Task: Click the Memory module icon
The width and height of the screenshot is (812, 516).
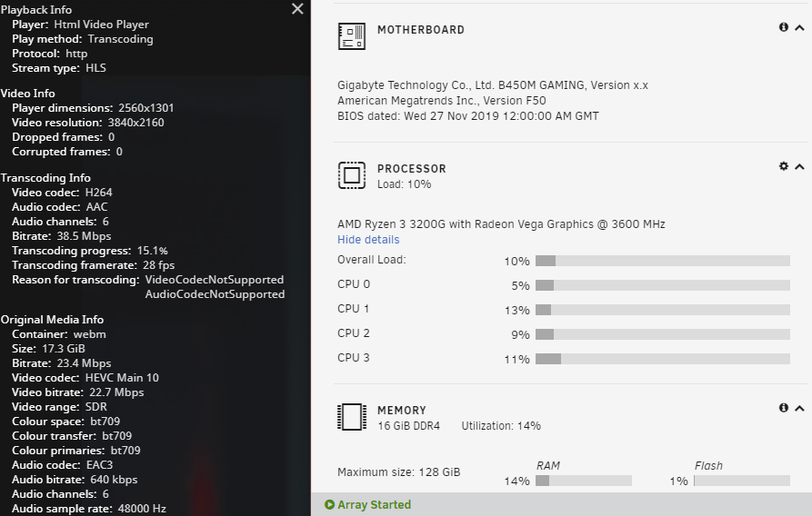Action: coord(352,417)
